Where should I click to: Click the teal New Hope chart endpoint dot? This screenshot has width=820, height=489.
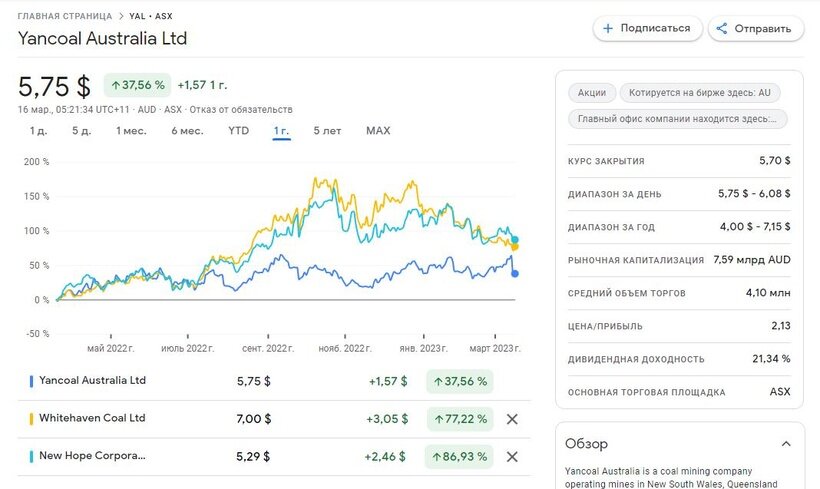coord(515,240)
